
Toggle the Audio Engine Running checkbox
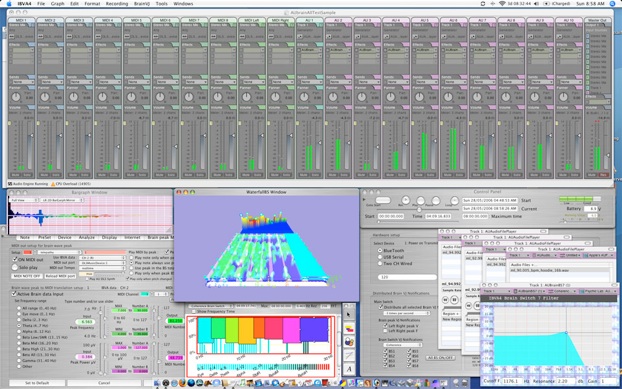(x=10, y=184)
